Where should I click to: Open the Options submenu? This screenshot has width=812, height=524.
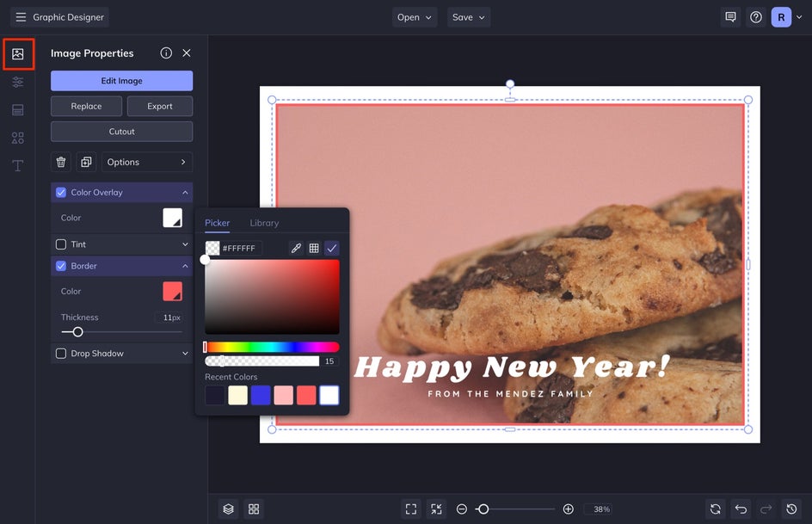click(x=147, y=162)
